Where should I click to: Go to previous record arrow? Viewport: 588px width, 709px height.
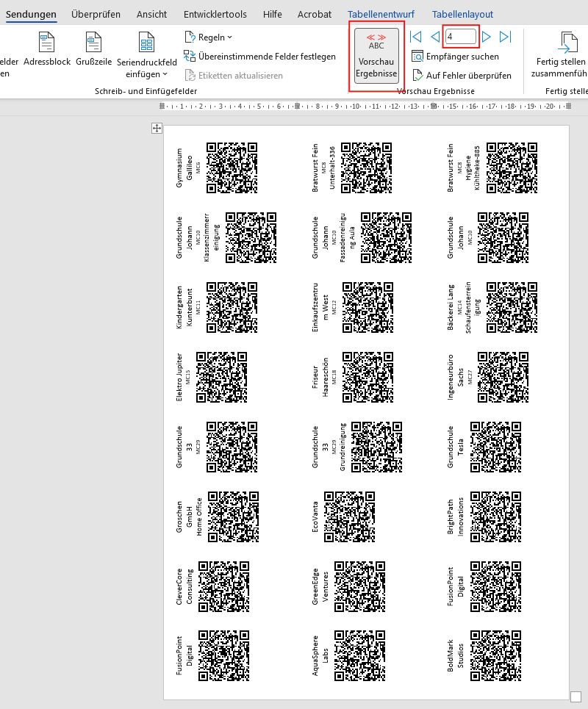pos(434,37)
